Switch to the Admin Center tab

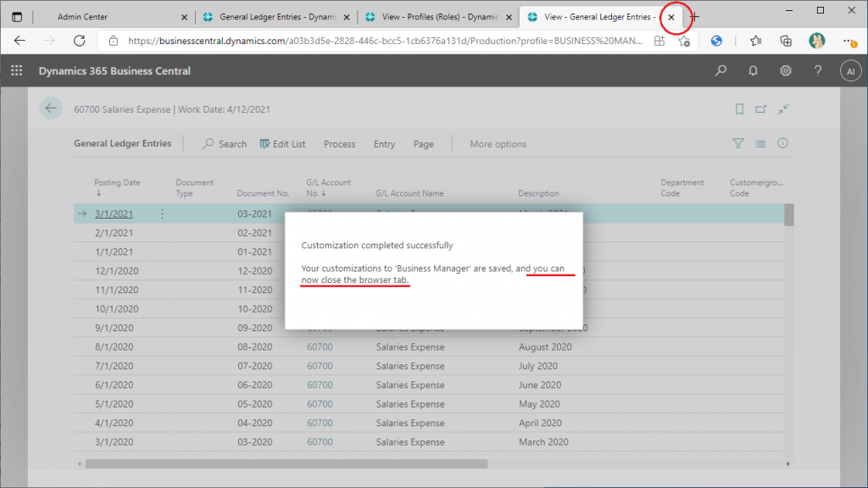click(111, 17)
